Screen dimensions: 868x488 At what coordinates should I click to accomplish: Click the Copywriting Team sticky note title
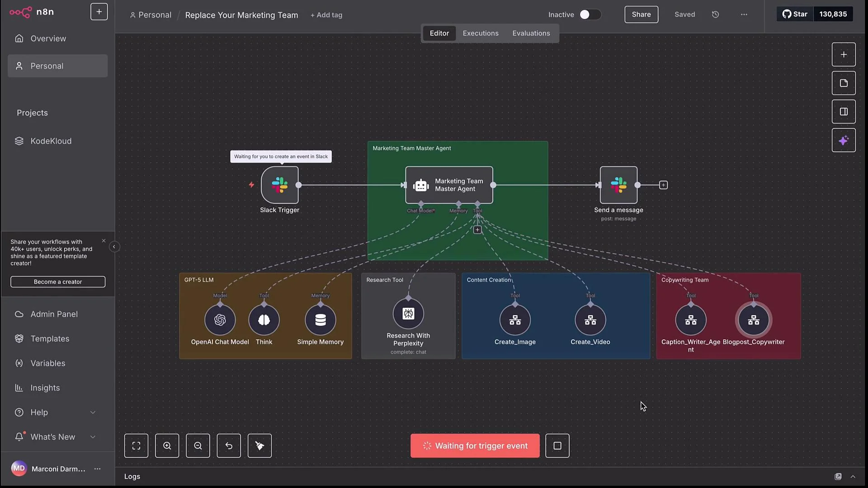click(685, 280)
